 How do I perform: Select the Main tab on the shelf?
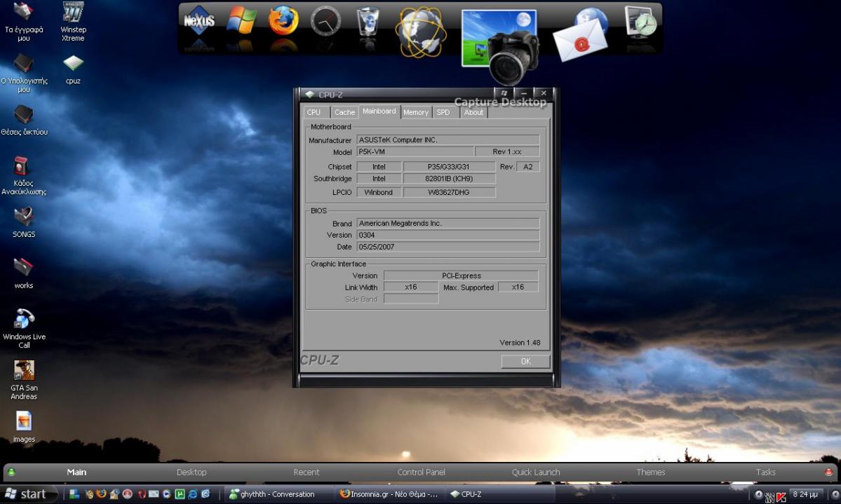(x=76, y=472)
